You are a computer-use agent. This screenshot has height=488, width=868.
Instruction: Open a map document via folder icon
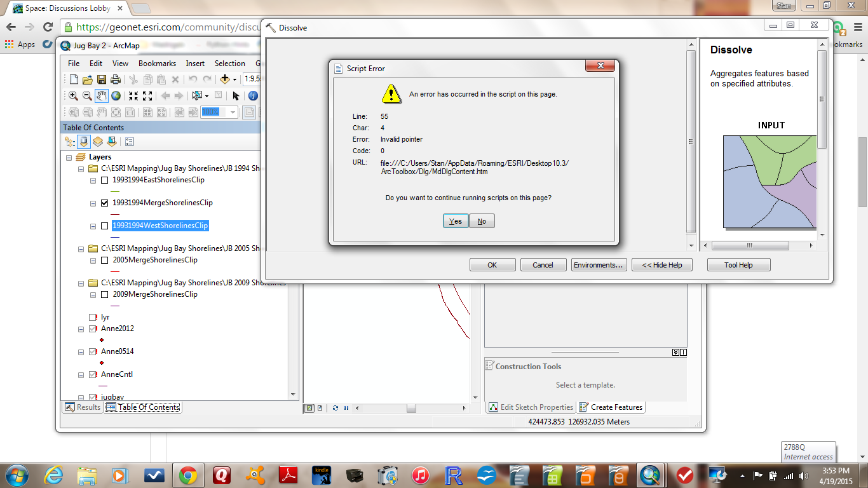click(88, 79)
